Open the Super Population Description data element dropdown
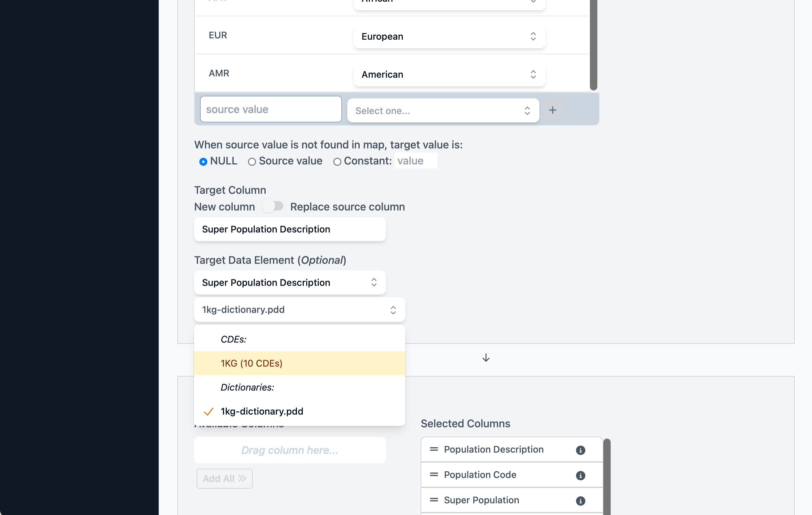 (290, 283)
